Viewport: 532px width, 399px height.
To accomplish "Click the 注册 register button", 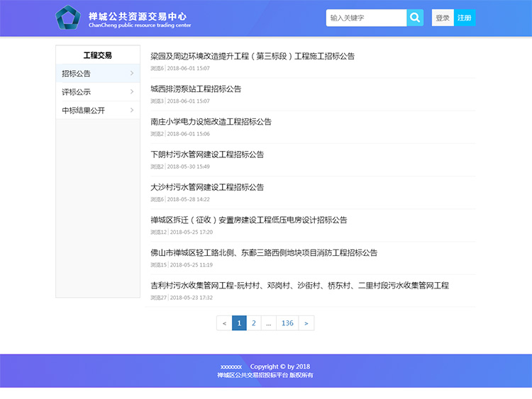I will click(464, 18).
